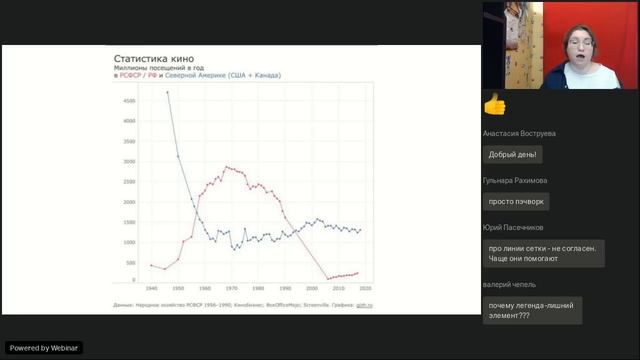Click the thumbs-up emoji reaction
640x360 pixels.
click(494, 104)
